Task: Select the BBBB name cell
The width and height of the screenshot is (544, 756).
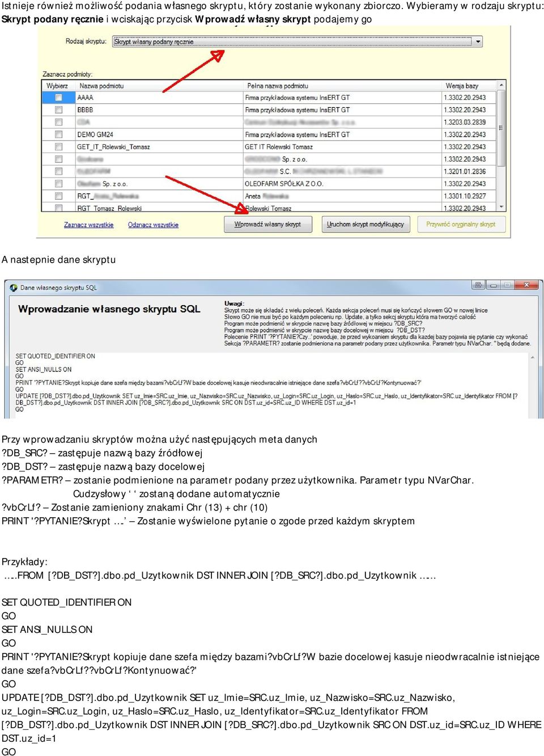Action: click(x=159, y=110)
